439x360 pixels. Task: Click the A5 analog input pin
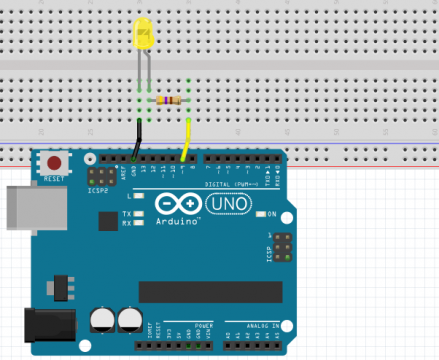coord(277,346)
